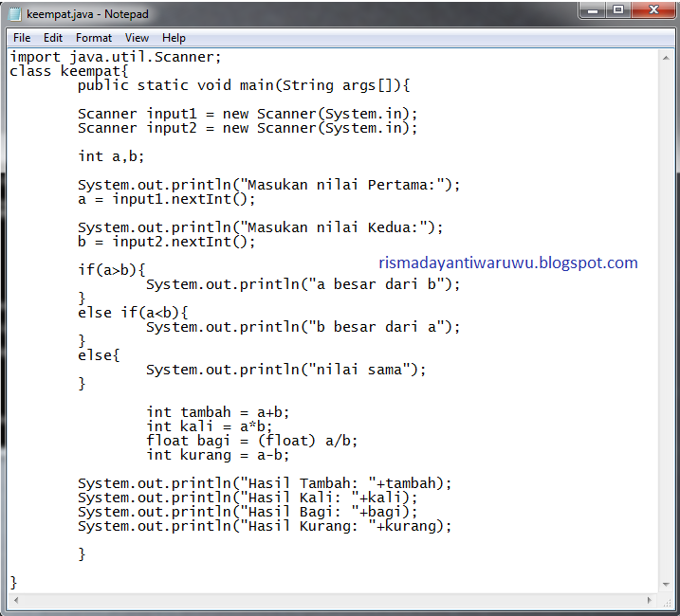
Task: Click the window resize grip corner
Action: [x=667, y=602]
